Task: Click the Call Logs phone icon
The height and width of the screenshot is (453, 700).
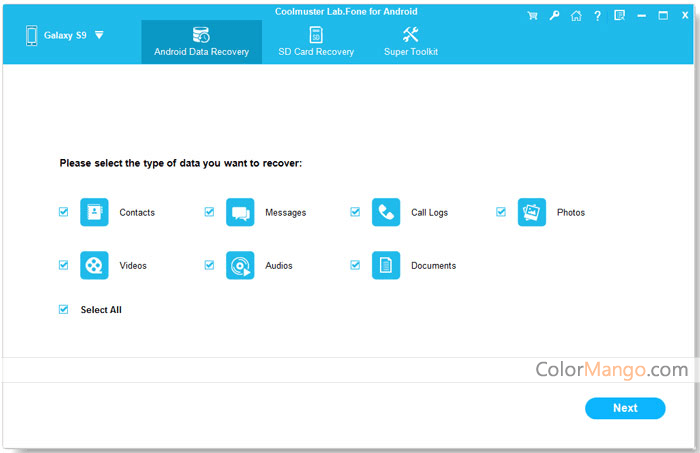Action: coord(386,212)
